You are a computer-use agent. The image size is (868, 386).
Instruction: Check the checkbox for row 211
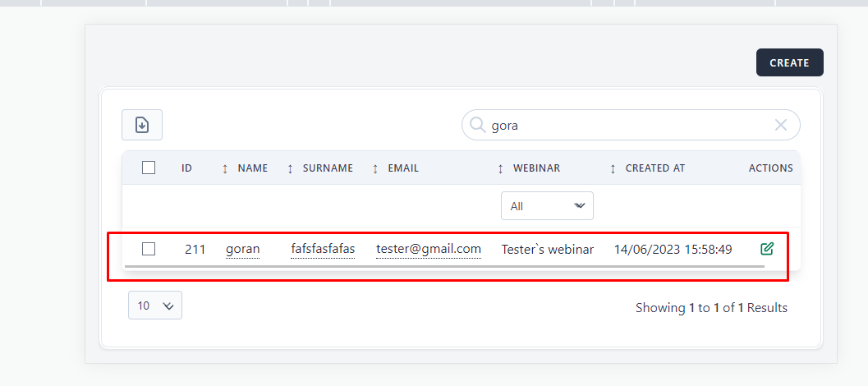coord(149,249)
